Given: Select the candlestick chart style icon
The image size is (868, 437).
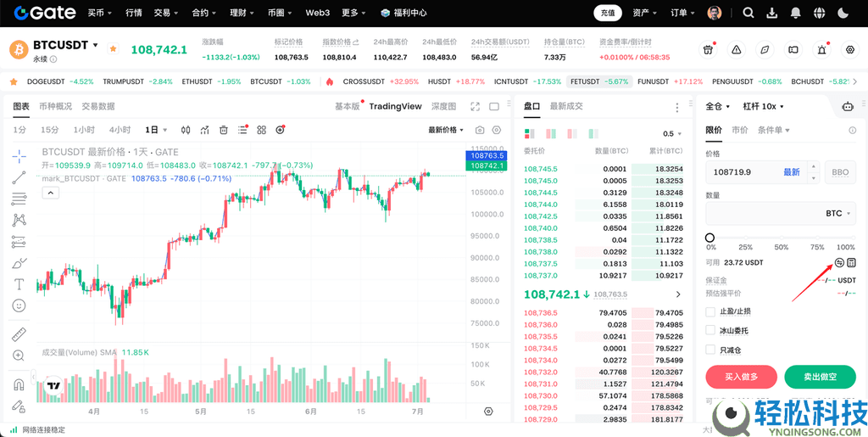Looking at the screenshot, I should pyautogui.click(x=186, y=130).
